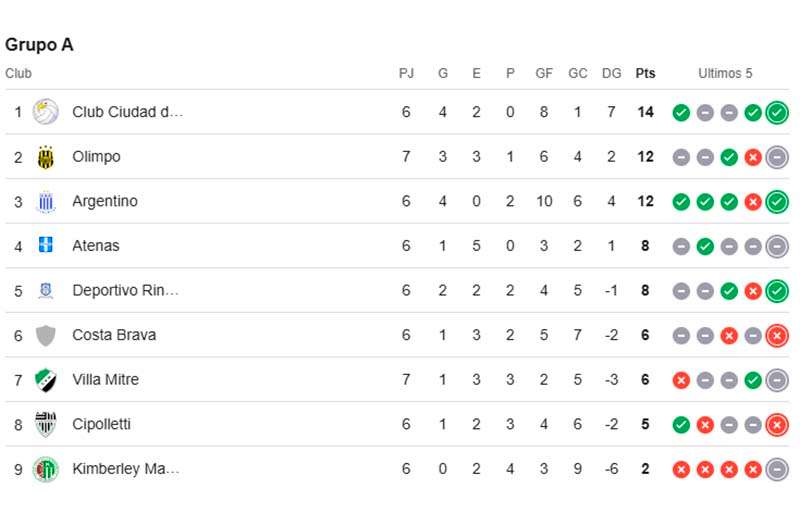Click the Club Ciudad team crest icon
Image resolution: width=800 pixels, height=530 pixels.
point(45,112)
